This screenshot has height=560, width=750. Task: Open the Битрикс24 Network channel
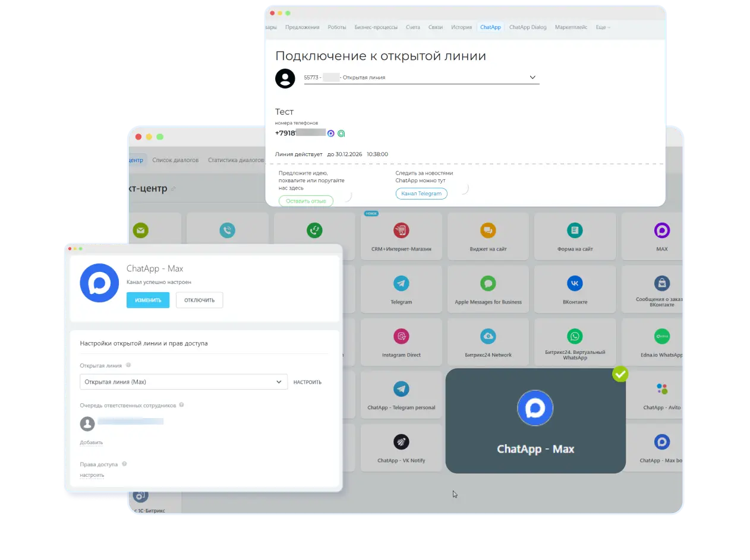click(488, 341)
